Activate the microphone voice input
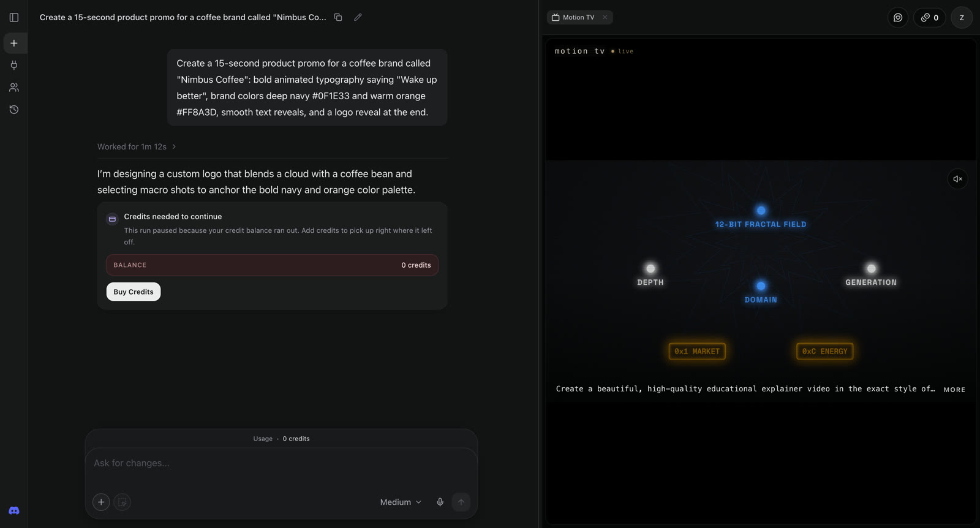The width and height of the screenshot is (980, 528). 440,502
